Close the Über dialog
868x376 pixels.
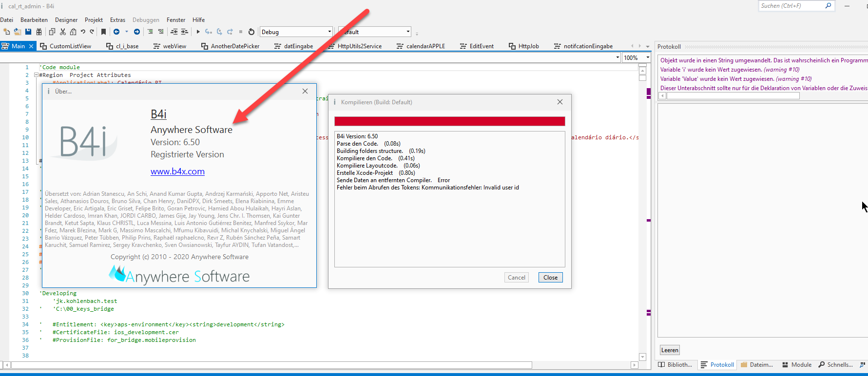pyautogui.click(x=305, y=91)
